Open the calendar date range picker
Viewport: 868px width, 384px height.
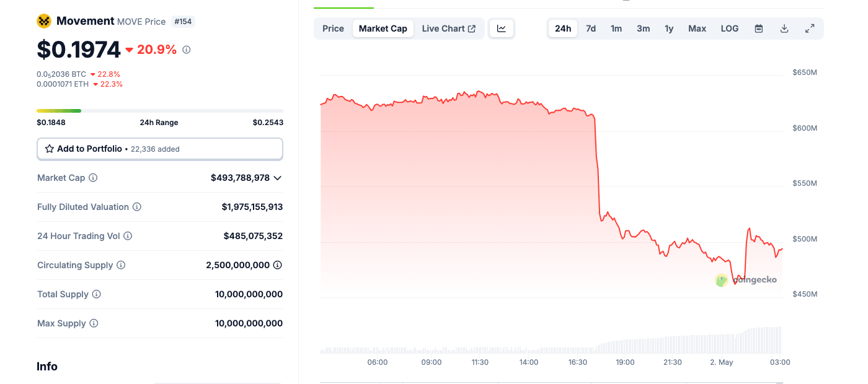coord(758,28)
